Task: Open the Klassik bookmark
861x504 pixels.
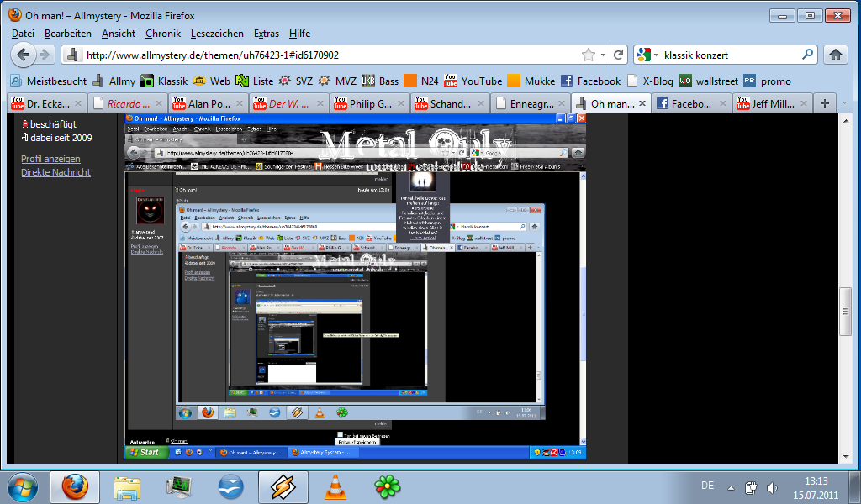Action: coord(164,81)
